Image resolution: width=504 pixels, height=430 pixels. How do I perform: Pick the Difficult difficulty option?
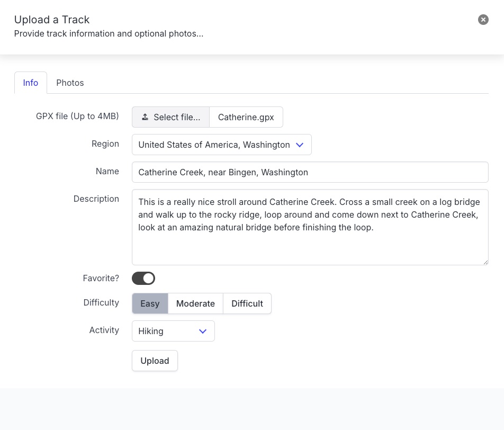[247, 303]
